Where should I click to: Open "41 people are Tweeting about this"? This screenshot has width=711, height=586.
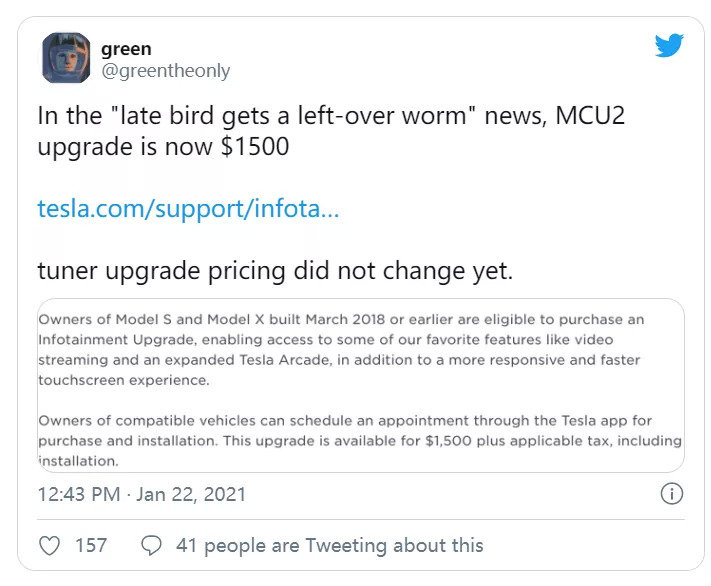[329, 545]
